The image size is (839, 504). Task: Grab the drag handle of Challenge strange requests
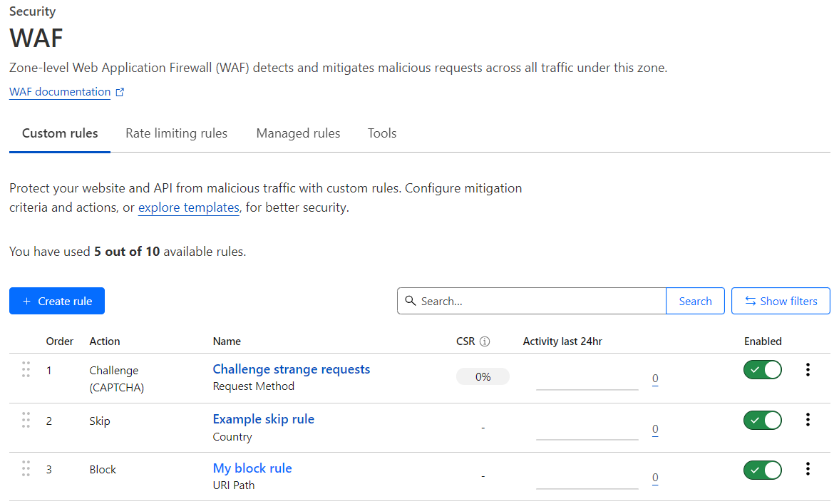pos(26,370)
